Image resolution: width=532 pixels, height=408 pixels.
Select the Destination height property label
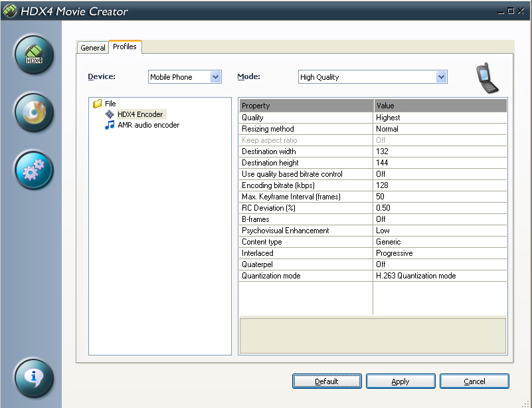pos(270,163)
